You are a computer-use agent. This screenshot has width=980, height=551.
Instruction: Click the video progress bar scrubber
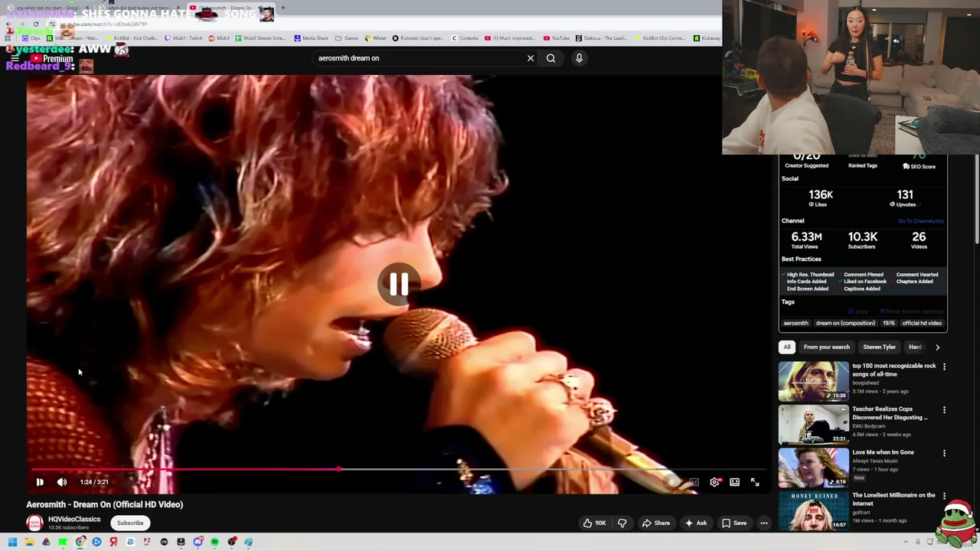click(x=338, y=469)
